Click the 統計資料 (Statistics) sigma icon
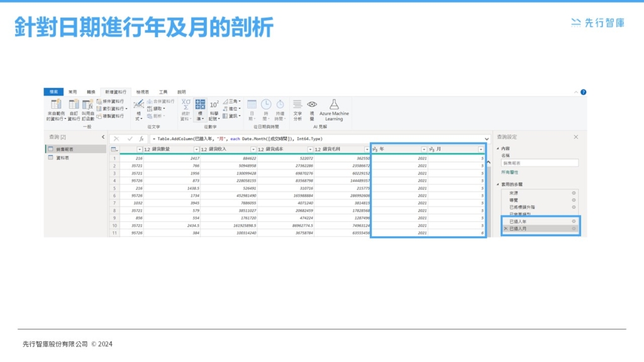The image size is (644, 362). click(x=186, y=104)
